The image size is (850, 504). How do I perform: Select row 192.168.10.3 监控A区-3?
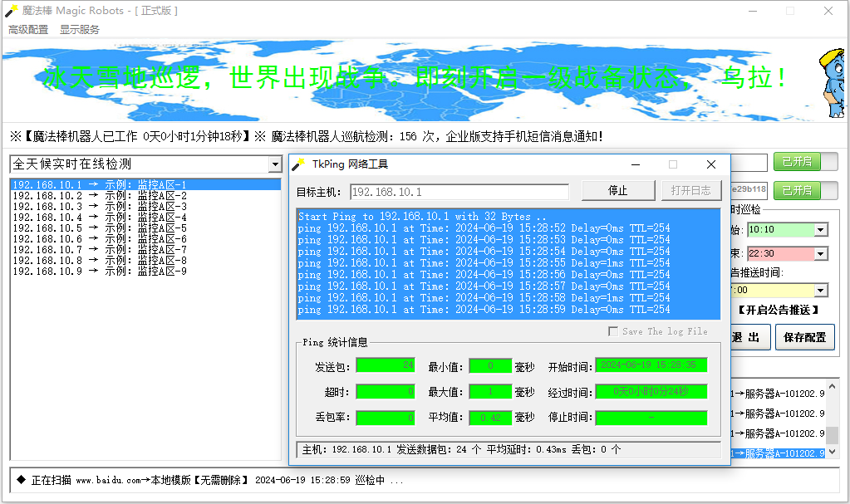(145, 207)
